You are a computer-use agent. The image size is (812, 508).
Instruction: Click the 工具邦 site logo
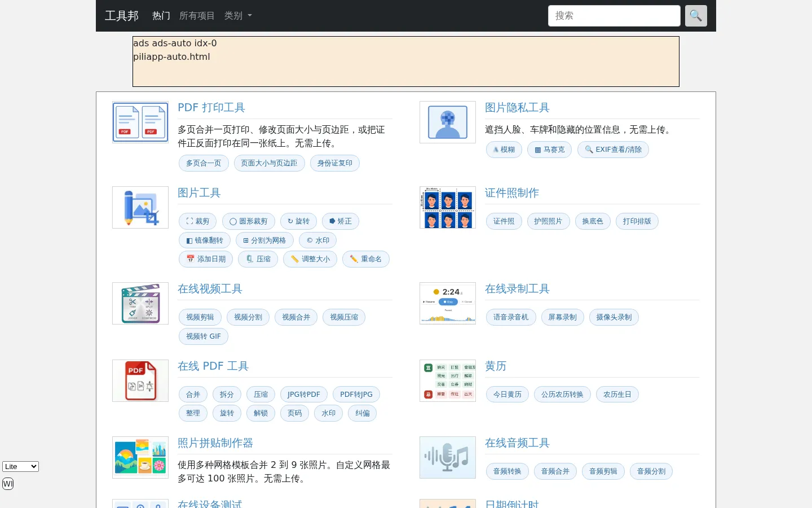click(x=122, y=16)
